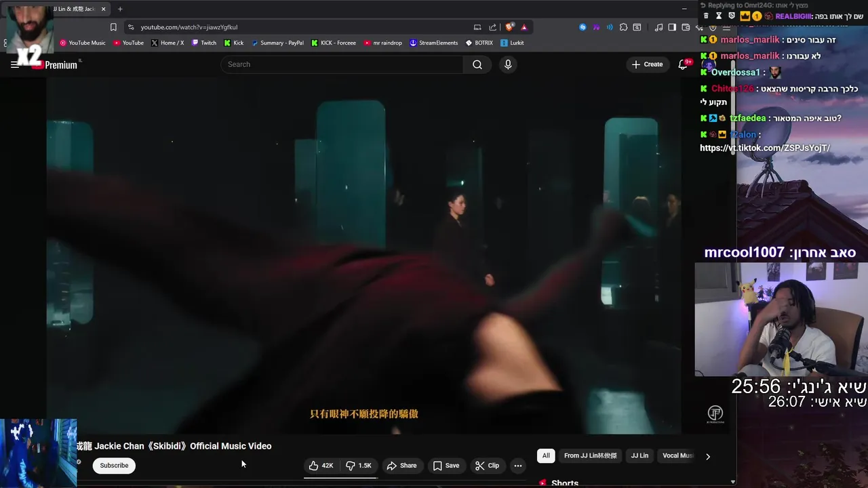The height and width of the screenshot is (488, 868).
Task: Bookmark this page icon in address bar
Action: pos(113,27)
